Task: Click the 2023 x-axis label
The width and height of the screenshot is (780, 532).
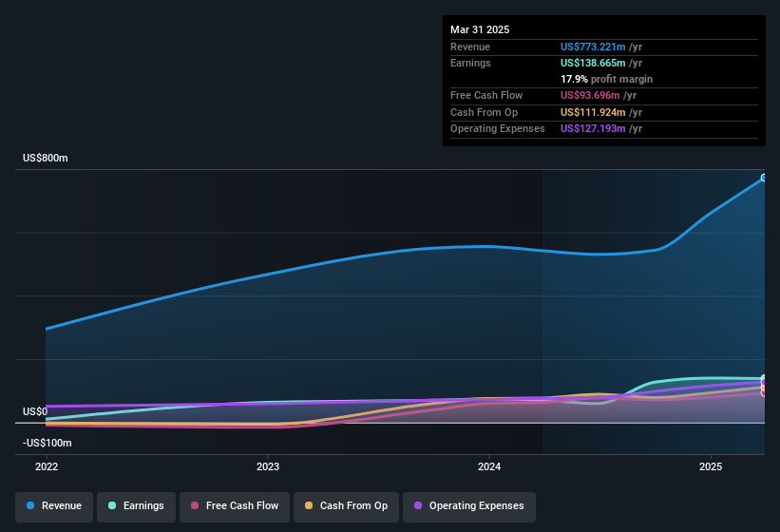Action: pyautogui.click(x=268, y=466)
